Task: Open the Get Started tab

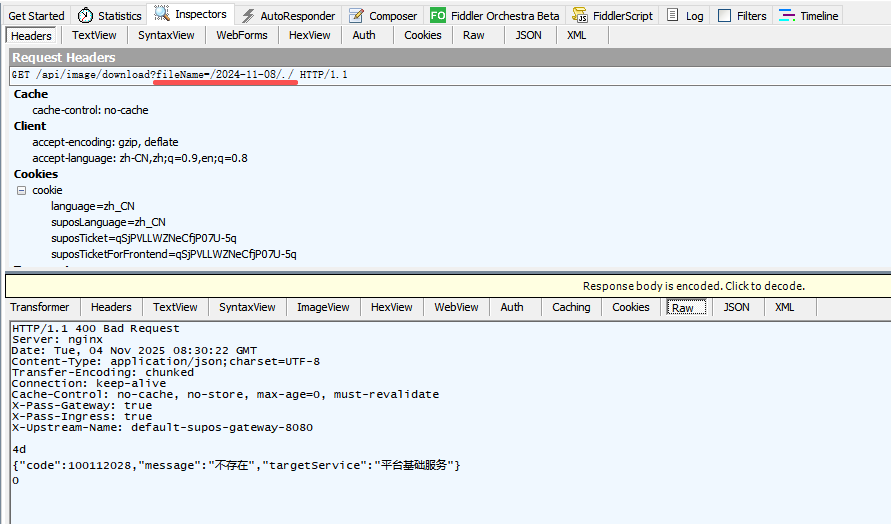Action: [x=36, y=16]
